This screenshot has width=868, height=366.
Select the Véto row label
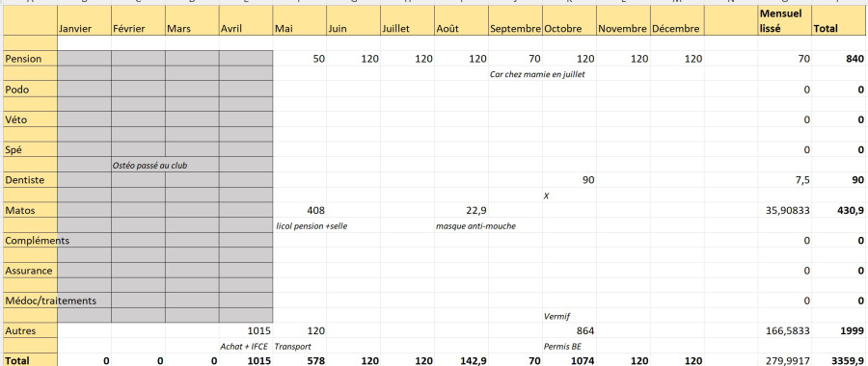pyautogui.click(x=30, y=119)
